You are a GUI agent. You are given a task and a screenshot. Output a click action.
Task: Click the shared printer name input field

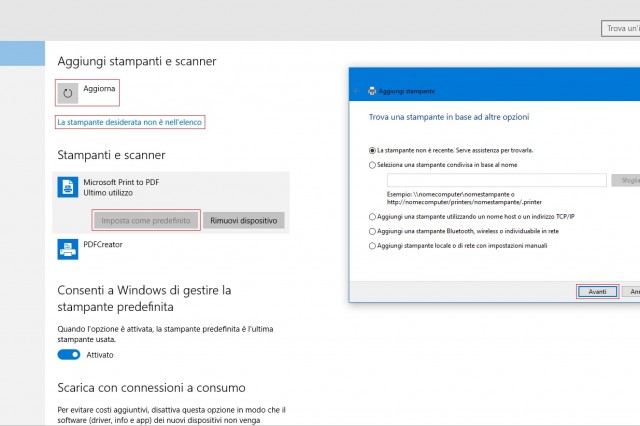497,180
